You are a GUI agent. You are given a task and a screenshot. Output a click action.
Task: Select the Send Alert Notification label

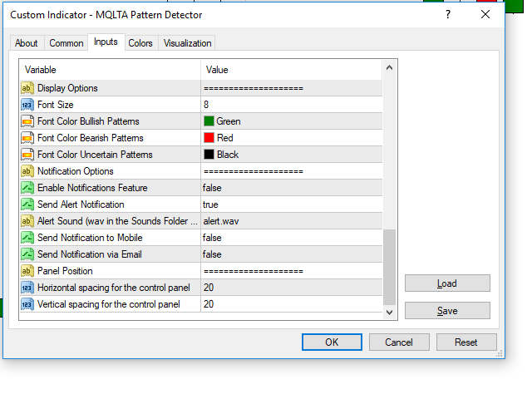(81, 204)
